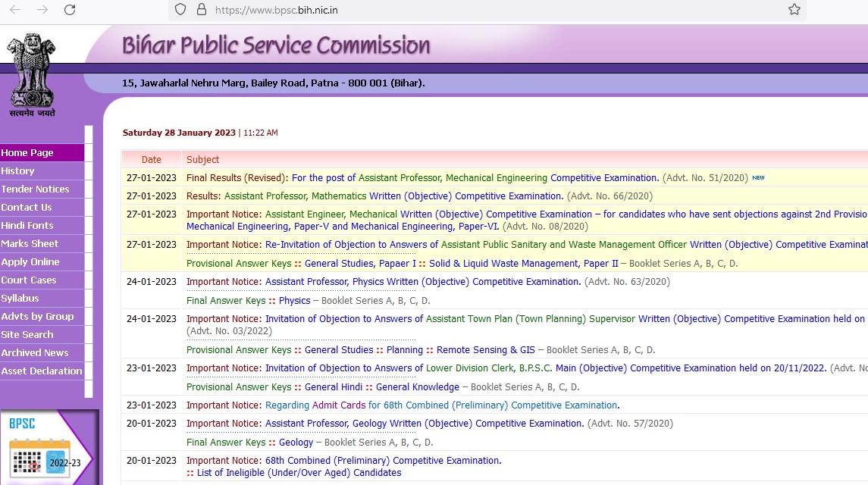Open Physics final answer keys link
Viewport: 868px width, 485px height.
point(294,301)
